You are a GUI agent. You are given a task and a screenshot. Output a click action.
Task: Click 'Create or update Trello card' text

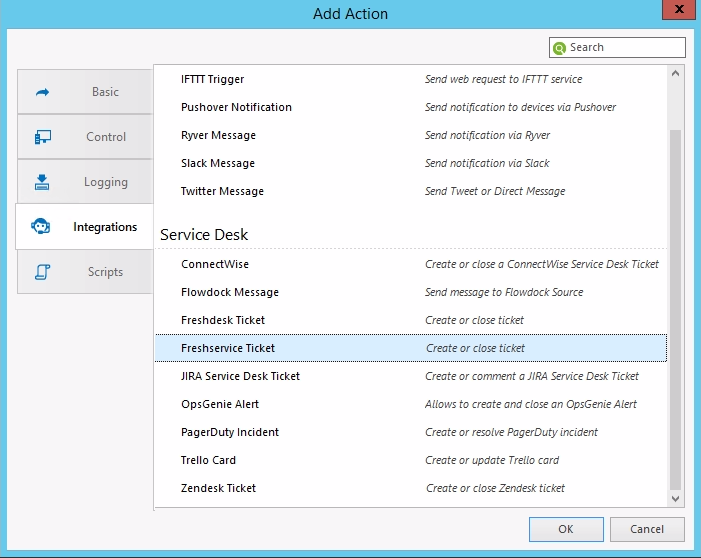pyautogui.click(x=492, y=461)
